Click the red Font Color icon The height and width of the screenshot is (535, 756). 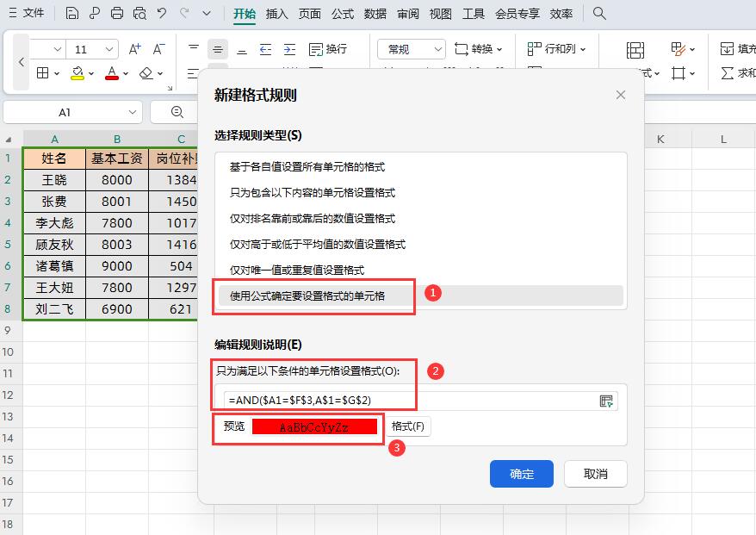(112, 73)
